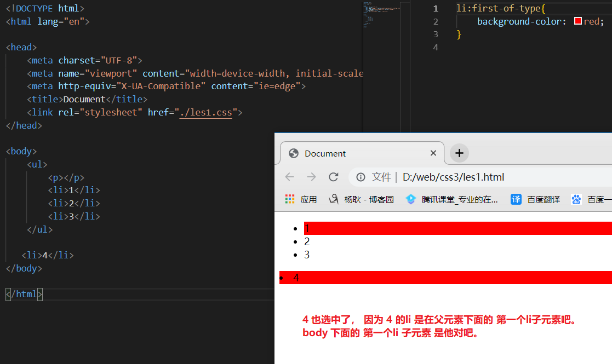
Task: Click the browser back arrow
Action: coord(290,177)
